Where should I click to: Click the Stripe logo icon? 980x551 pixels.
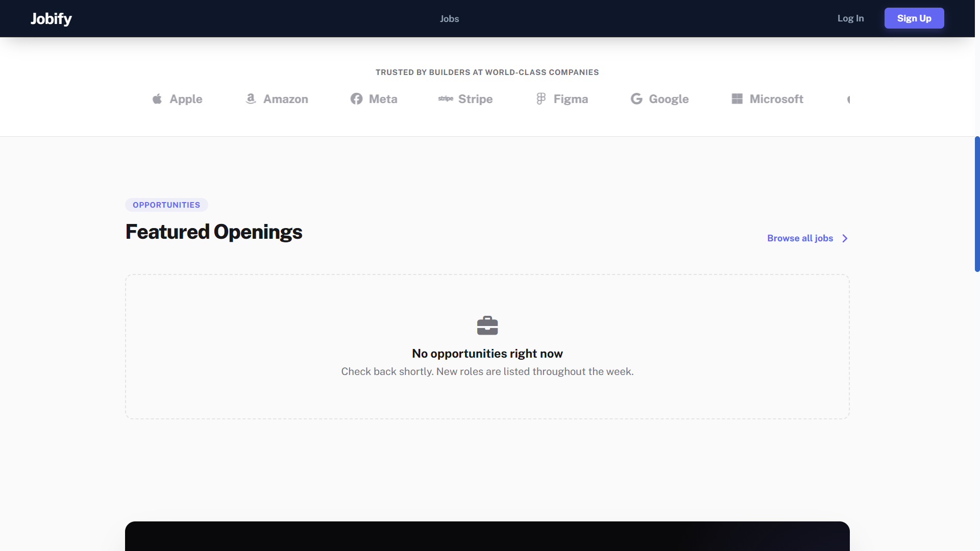coord(446,99)
